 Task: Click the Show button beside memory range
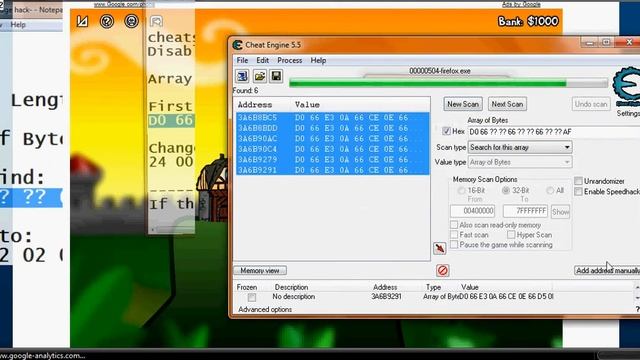(x=560, y=211)
